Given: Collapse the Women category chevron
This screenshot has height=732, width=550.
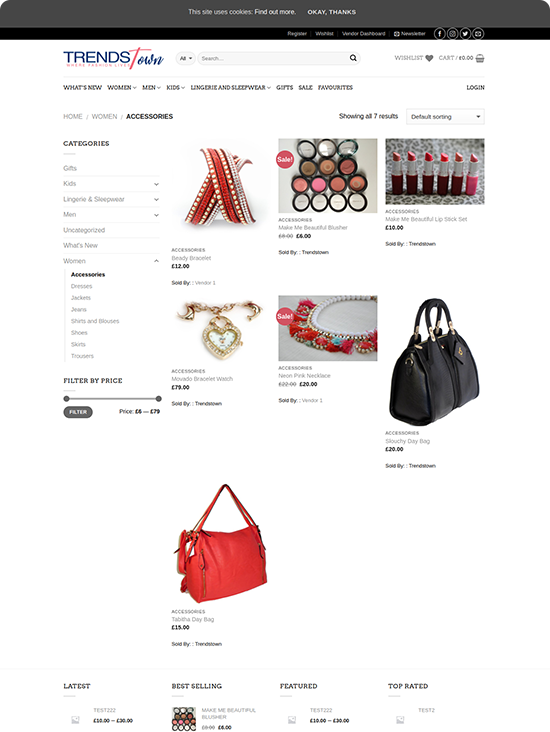Looking at the screenshot, I should pos(156,261).
